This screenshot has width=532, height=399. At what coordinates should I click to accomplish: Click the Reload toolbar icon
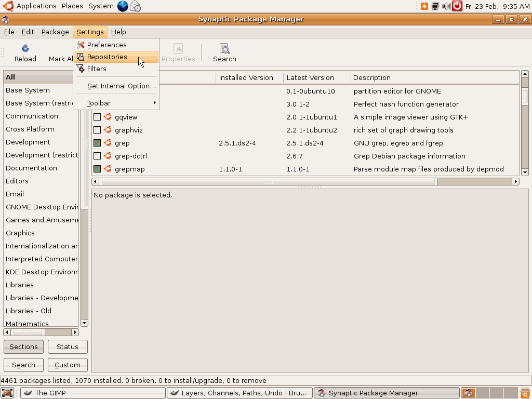click(x=25, y=48)
